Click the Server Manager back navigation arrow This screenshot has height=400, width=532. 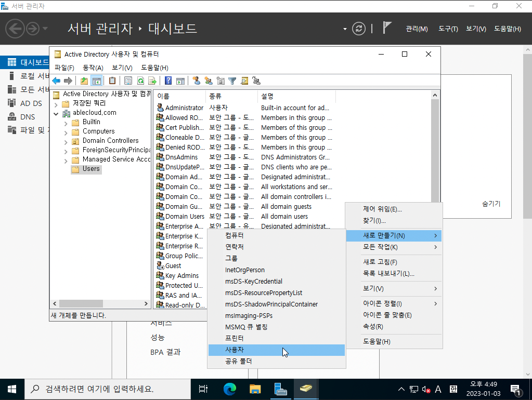15,29
